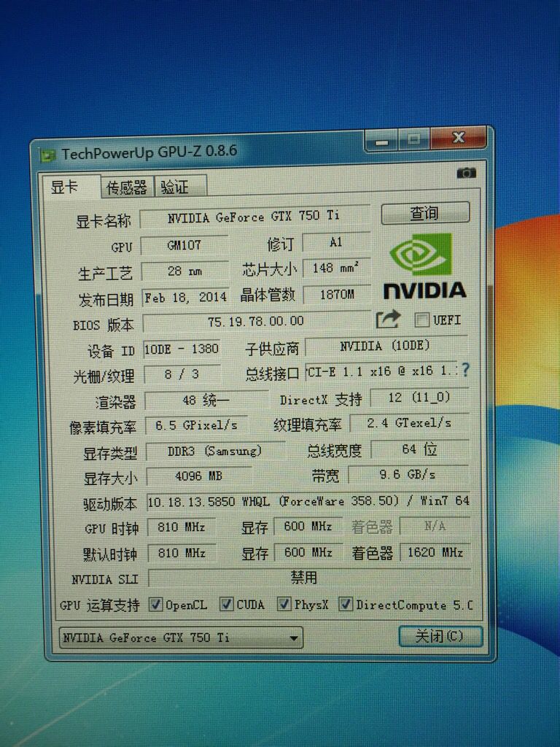Click the NVIDIA logo image
The height and width of the screenshot is (747, 560).
pyautogui.click(x=424, y=268)
